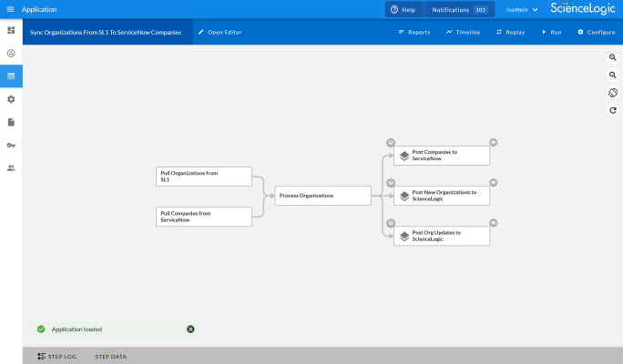Click the Sync Organizations application title
The image size is (623, 364).
pyautogui.click(x=106, y=32)
